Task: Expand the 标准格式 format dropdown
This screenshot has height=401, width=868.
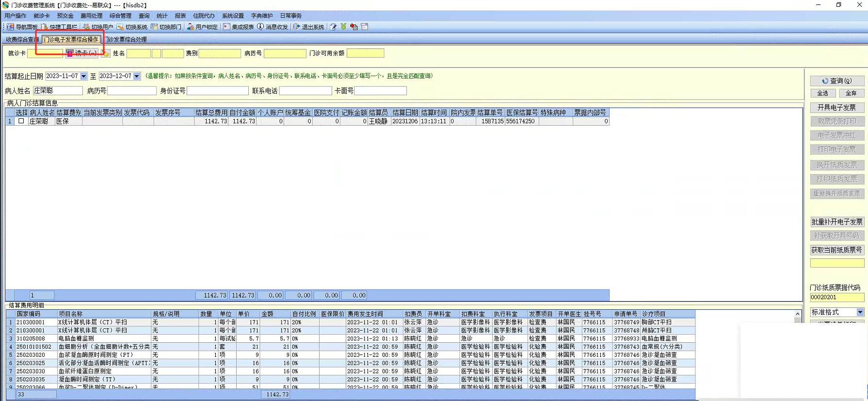Action: 860,312
